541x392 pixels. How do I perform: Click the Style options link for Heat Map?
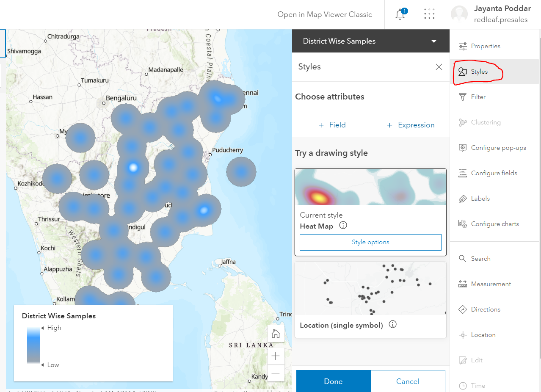tap(370, 242)
